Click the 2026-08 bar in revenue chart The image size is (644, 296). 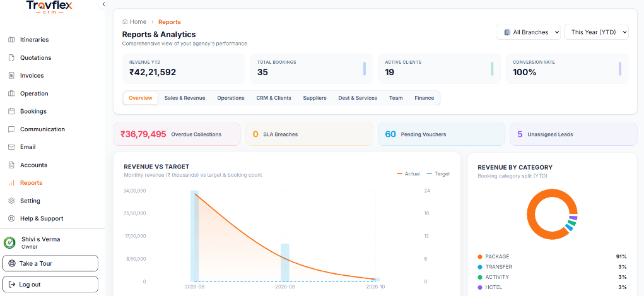195,236
